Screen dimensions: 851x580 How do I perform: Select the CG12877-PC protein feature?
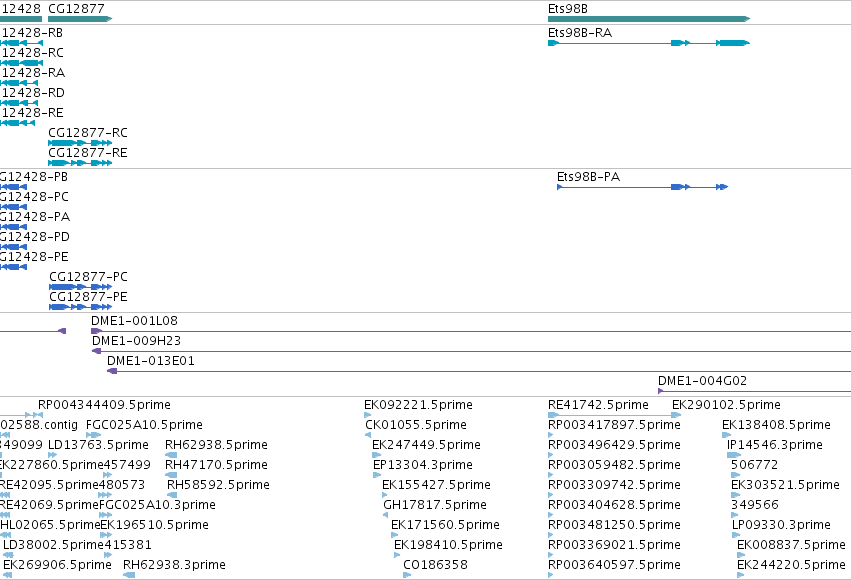tap(80, 287)
